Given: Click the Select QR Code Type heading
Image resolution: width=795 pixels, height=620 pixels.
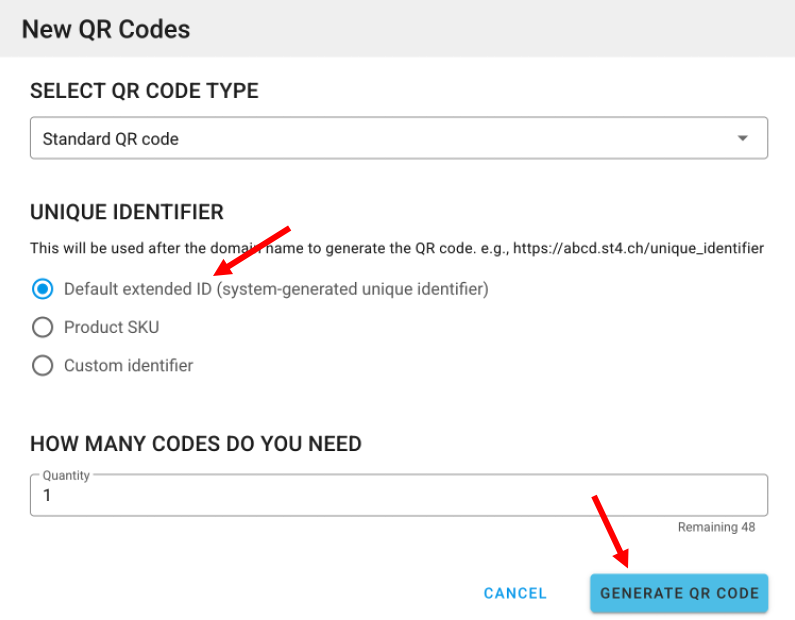Looking at the screenshot, I should tap(144, 91).
